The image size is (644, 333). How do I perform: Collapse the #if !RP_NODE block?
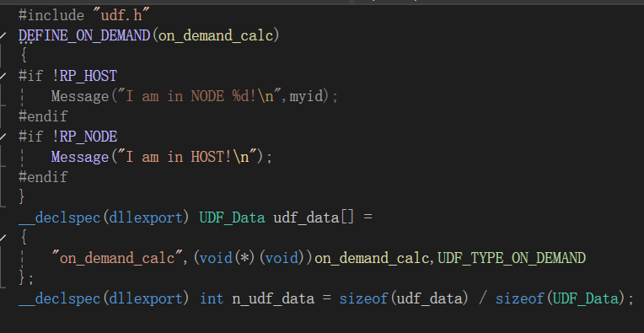pos(3,137)
